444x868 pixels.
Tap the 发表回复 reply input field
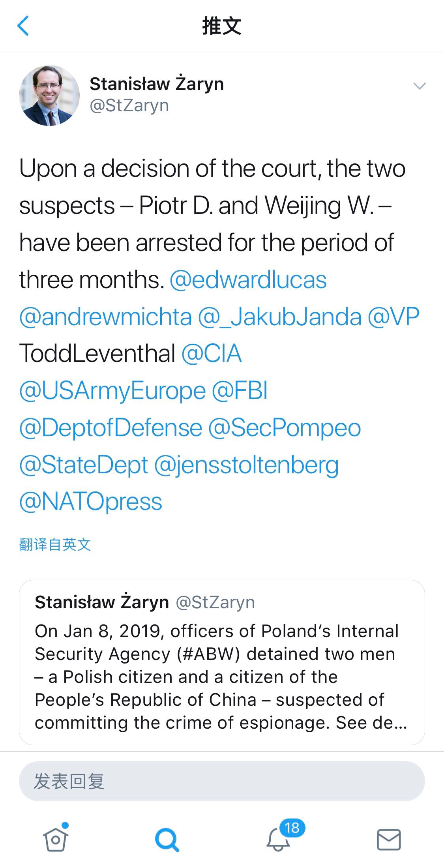coord(222,781)
